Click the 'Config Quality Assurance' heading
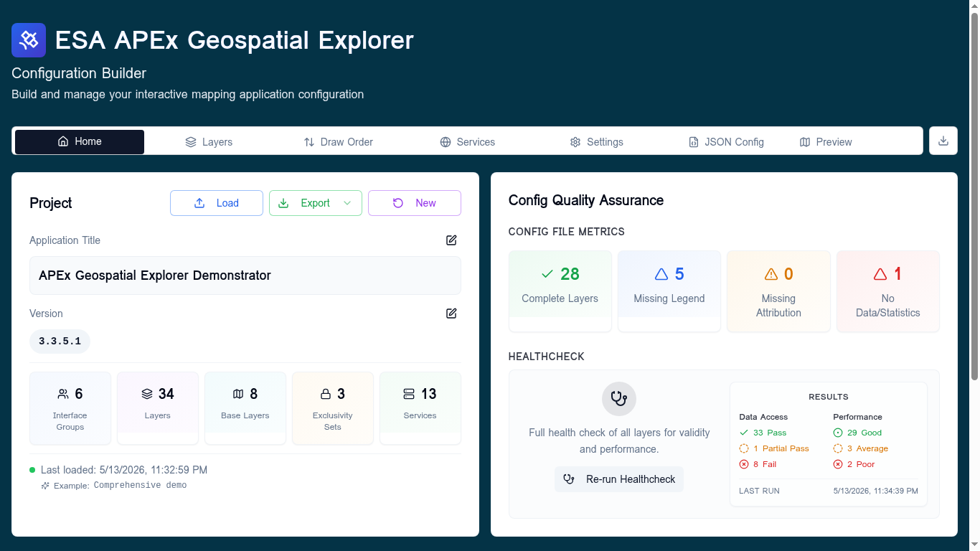980x551 pixels. [x=586, y=200]
